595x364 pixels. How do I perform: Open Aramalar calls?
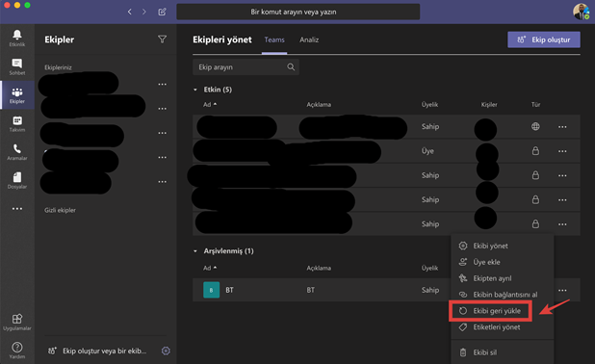tap(17, 152)
